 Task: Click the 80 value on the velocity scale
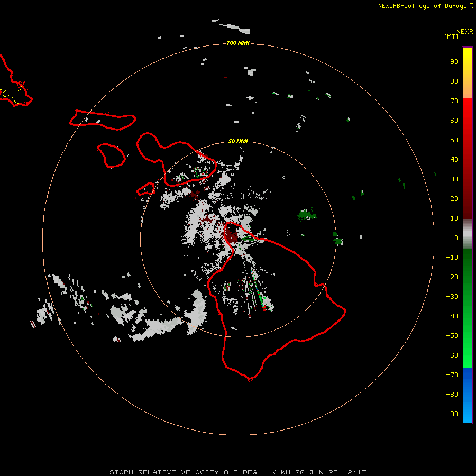click(454, 81)
